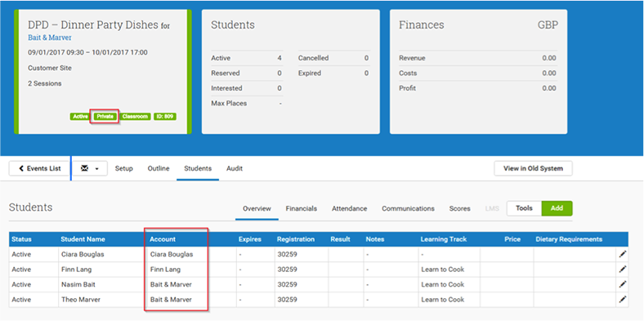The width and height of the screenshot is (644, 321).
Task: Click the Cancelled count in Students card
Action: (x=366, y=58)
